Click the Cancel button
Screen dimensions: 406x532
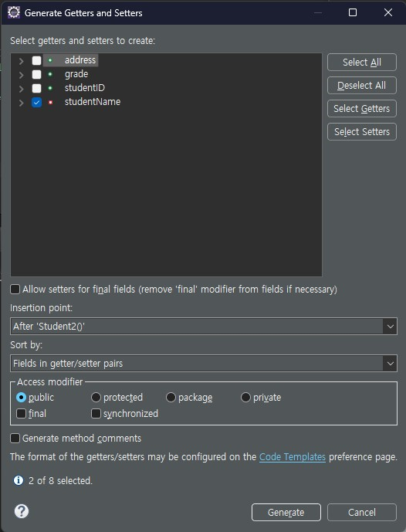(x=361, y=512)
